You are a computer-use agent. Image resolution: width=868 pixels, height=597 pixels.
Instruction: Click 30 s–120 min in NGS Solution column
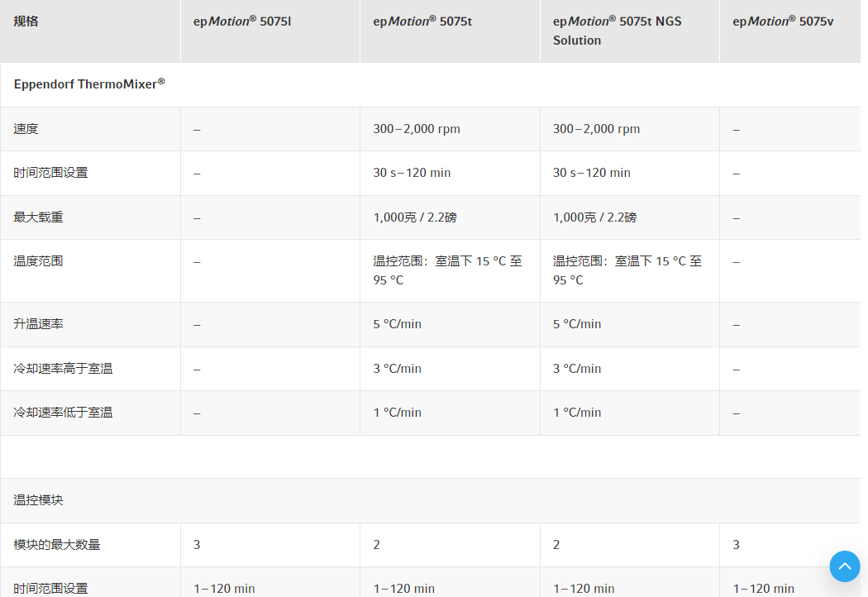591,173
